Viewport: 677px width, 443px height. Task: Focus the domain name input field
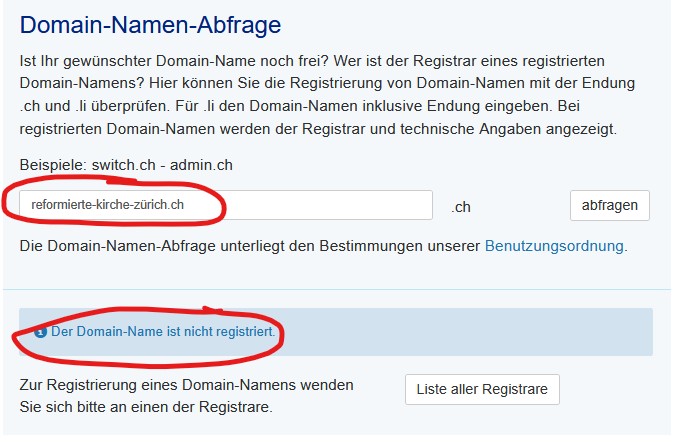[x=225, y=206]
